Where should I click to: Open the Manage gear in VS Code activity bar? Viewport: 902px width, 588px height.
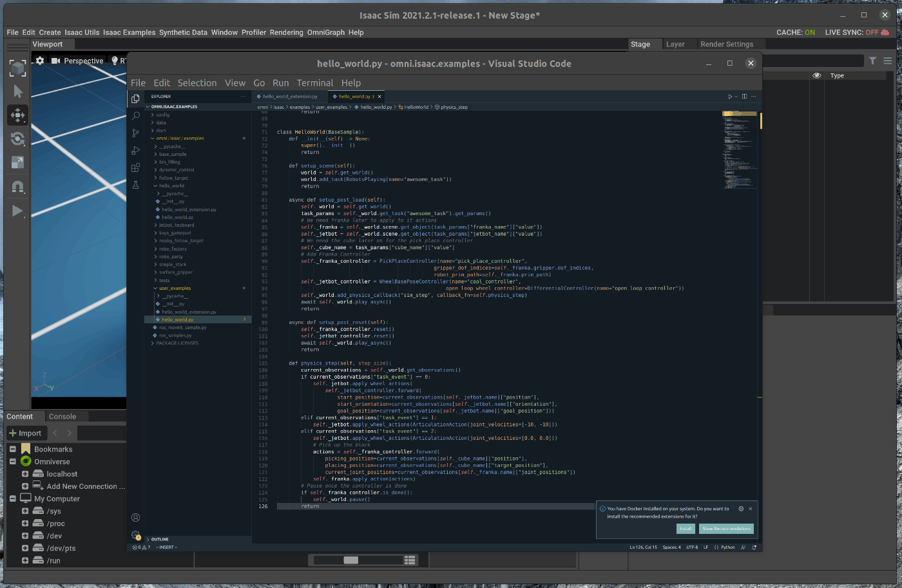coord(135,535)
